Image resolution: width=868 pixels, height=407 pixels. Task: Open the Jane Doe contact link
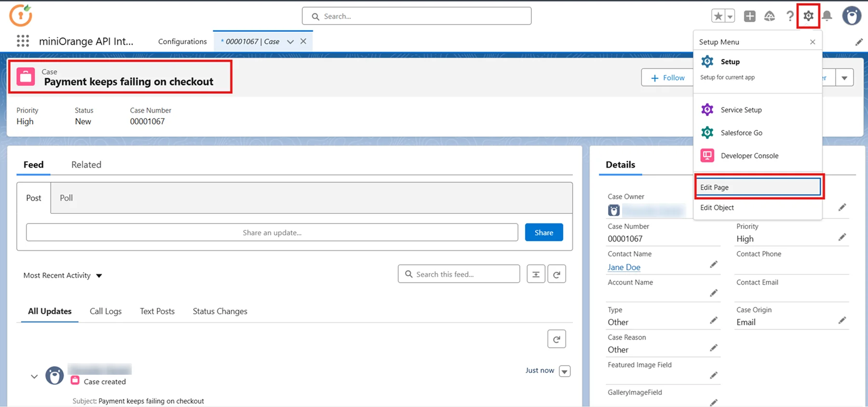click(x=624, y=267)
